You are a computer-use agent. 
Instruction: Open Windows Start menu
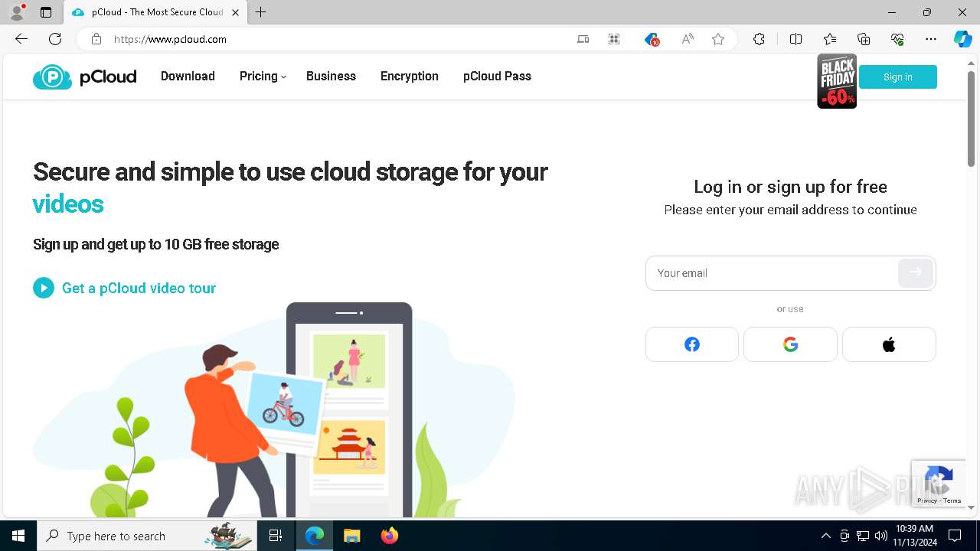pos(18,536)
